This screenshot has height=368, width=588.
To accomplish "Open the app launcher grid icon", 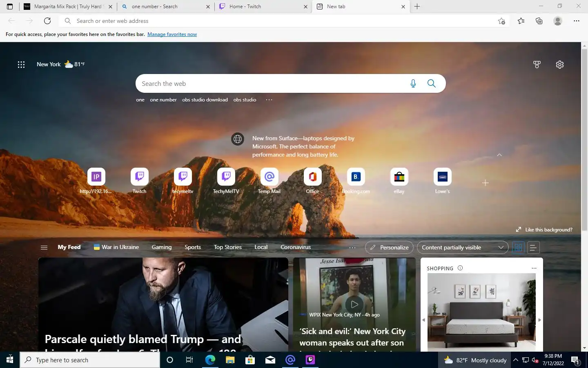I will pos(21,65).
